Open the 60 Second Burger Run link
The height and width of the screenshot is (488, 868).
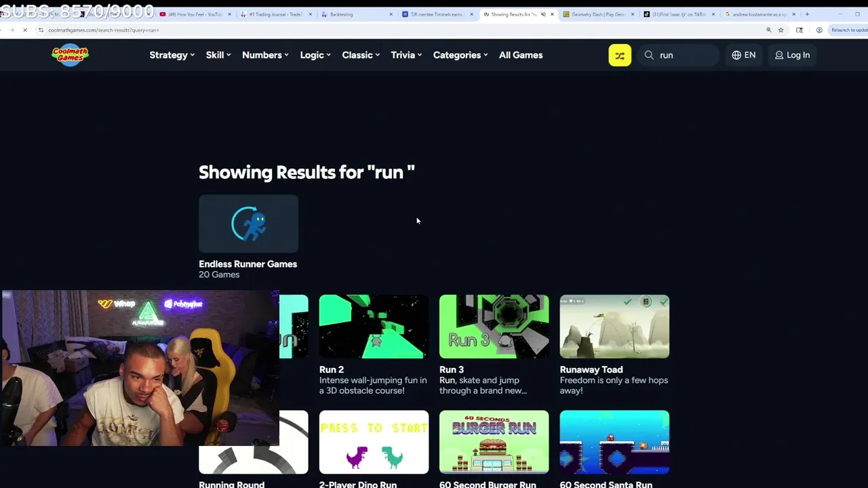coord(488,484)
